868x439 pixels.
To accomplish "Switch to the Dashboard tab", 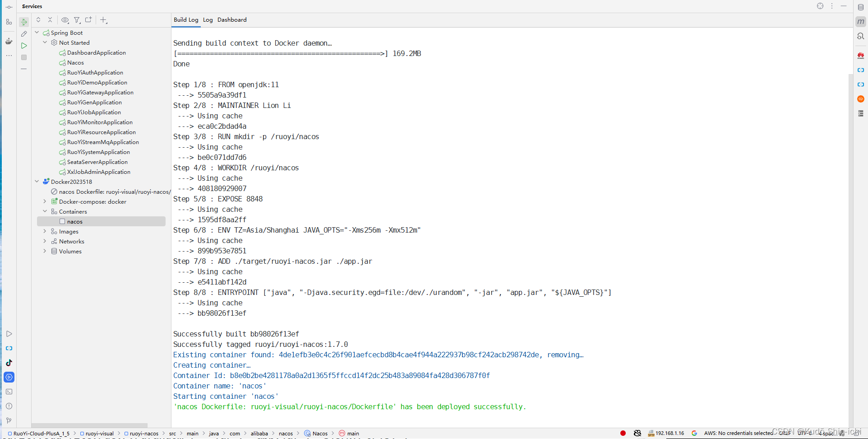I will 232,20.
